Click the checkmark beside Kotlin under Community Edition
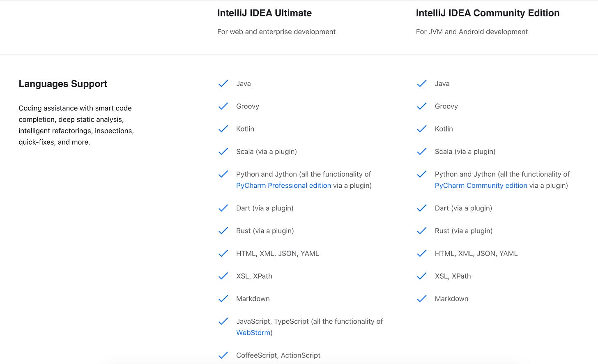Screen dimensions: 598x364 422,129
